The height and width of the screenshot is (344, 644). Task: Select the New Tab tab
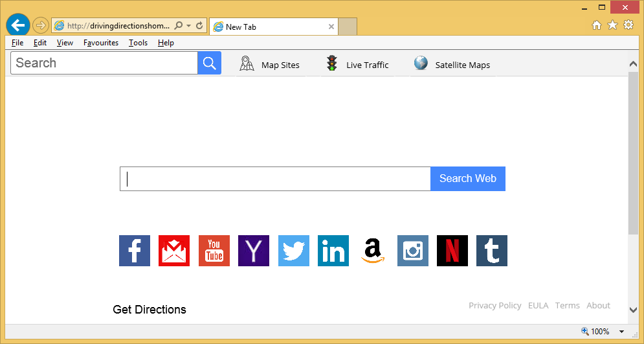click(x=274, y=27)
